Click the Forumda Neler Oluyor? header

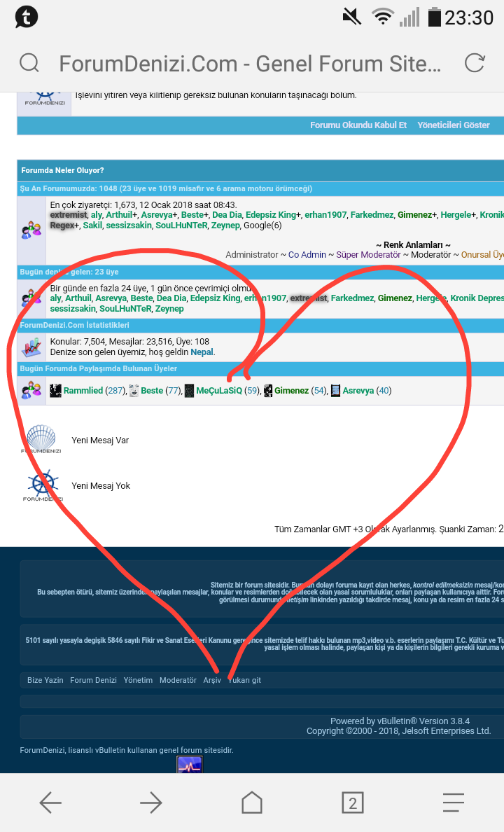62,170
